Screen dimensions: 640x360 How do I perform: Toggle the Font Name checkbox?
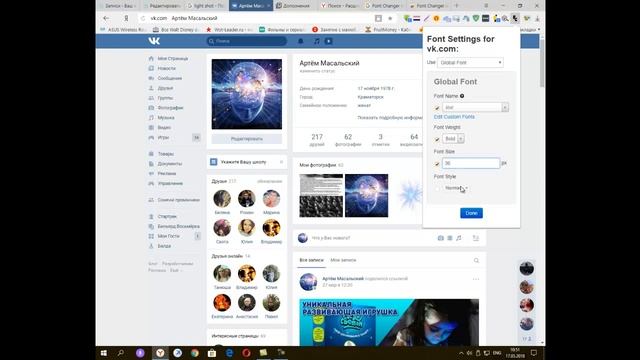(x=437, y=108)
